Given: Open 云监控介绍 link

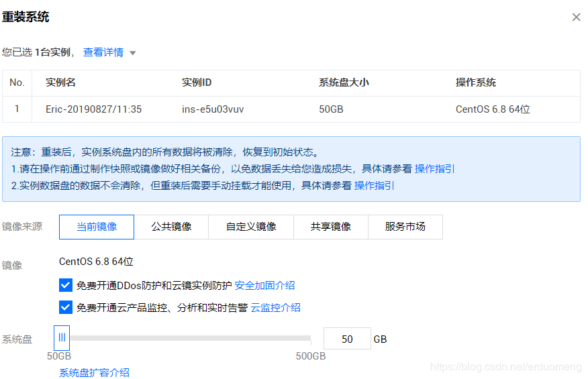Looking at the screenshot, I should [275, 308].
